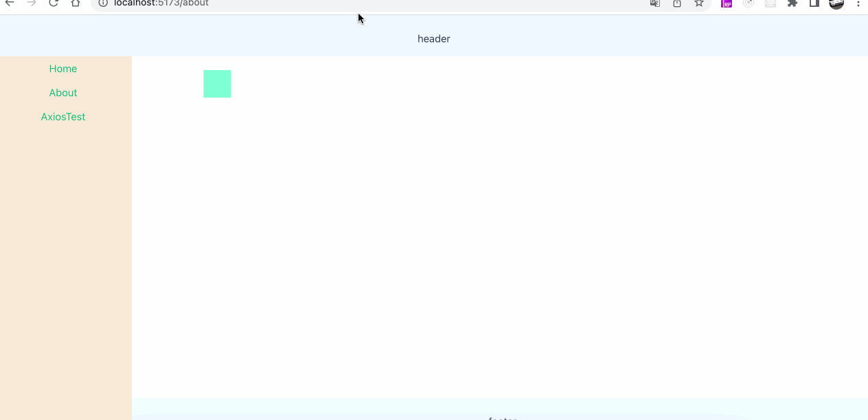The width and height of the screenshot is (868, 420).
Task: Open the profile avatar menu
Action: tap(836, 3)
